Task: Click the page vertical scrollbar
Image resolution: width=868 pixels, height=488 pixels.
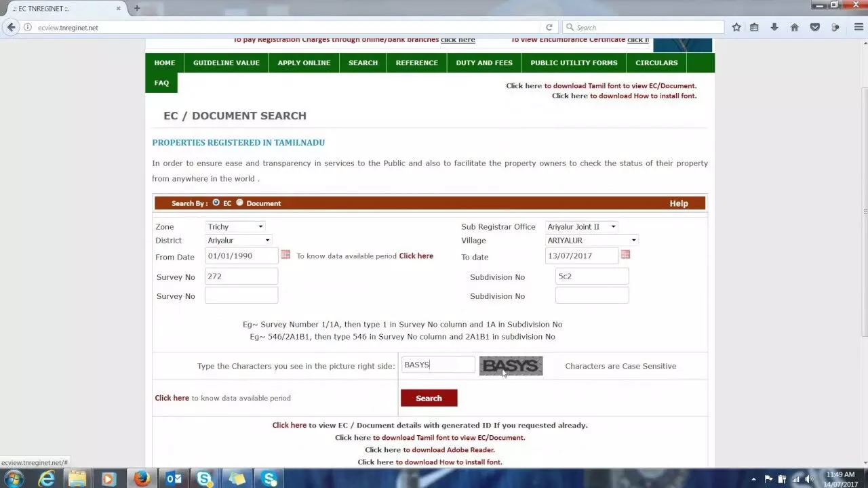Action: point(864,211)
